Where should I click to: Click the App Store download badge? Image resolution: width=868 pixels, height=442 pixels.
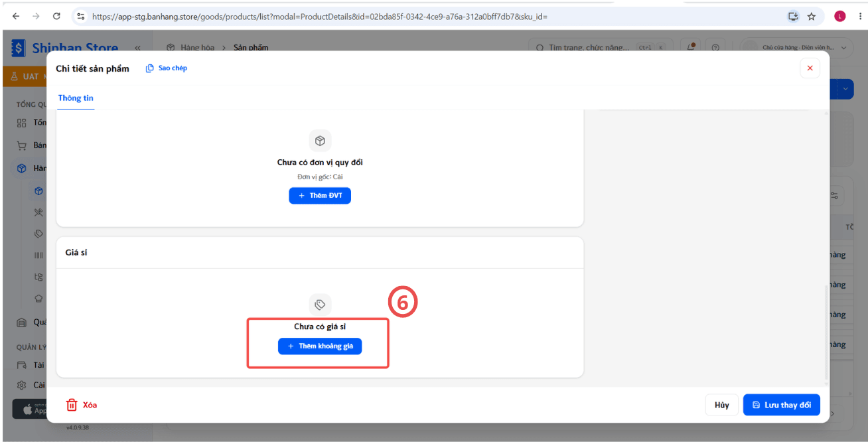click(29, 409)
